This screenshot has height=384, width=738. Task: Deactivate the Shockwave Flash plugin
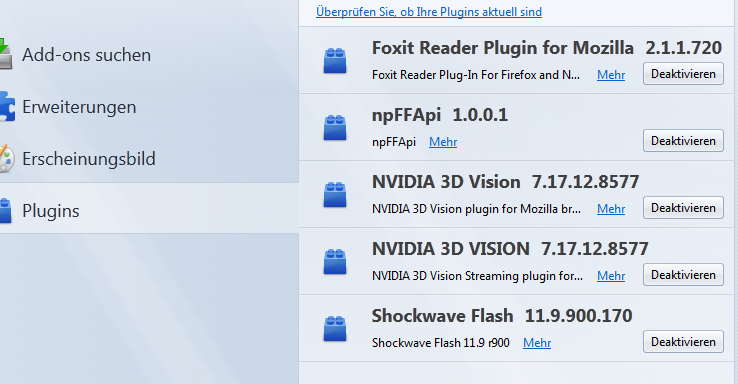pyautogui.click(x=683, y=342)
